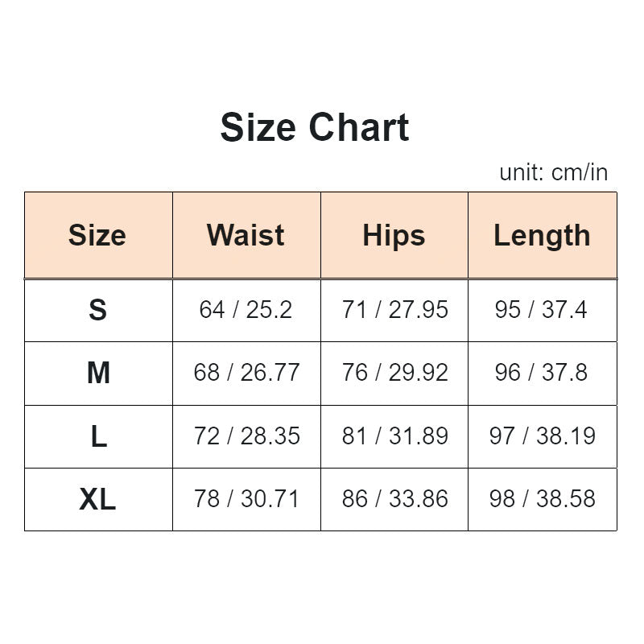Click length value 98 / 38.58
This screenshot has height=644, width=644.
(542, 499)
